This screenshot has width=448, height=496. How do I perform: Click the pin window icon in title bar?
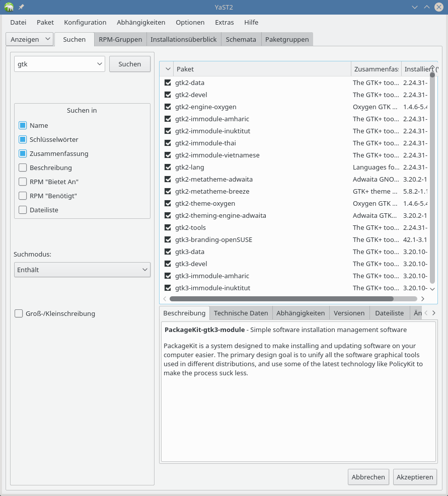coord(21,7)
